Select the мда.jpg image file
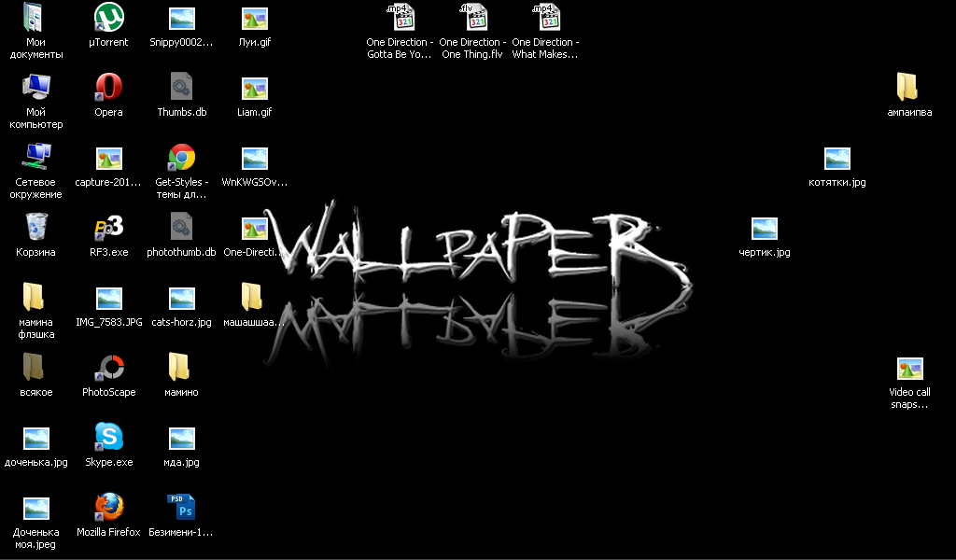The width and height of the screenshot is (956, 560). coord(182,440)
